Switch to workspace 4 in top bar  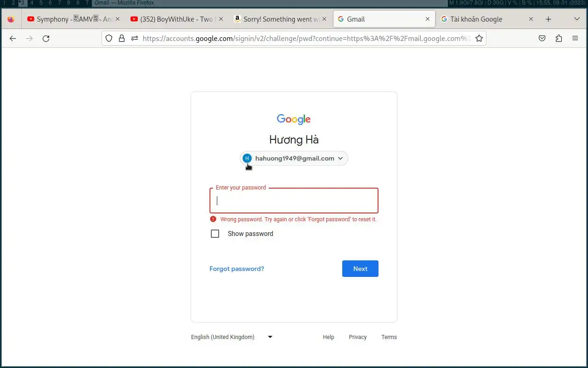tap(32, 3)
